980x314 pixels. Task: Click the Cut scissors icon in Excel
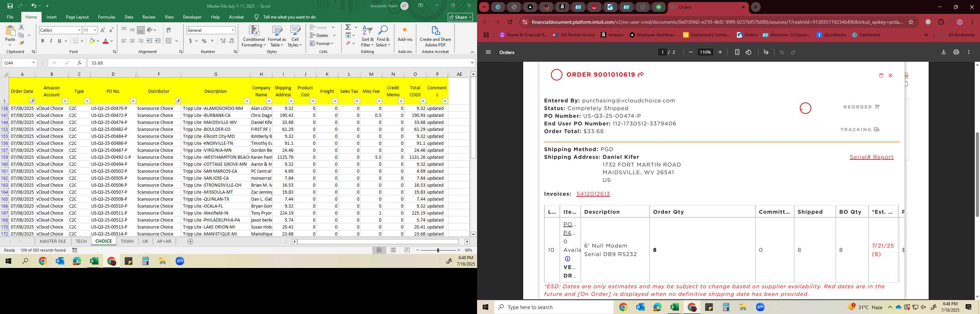tap(21, 27)
